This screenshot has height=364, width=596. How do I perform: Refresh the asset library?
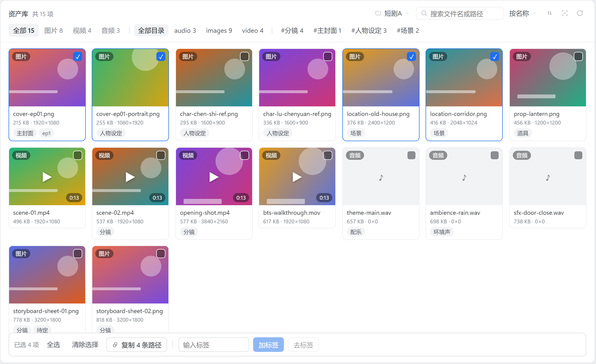[x=580, y=13]
